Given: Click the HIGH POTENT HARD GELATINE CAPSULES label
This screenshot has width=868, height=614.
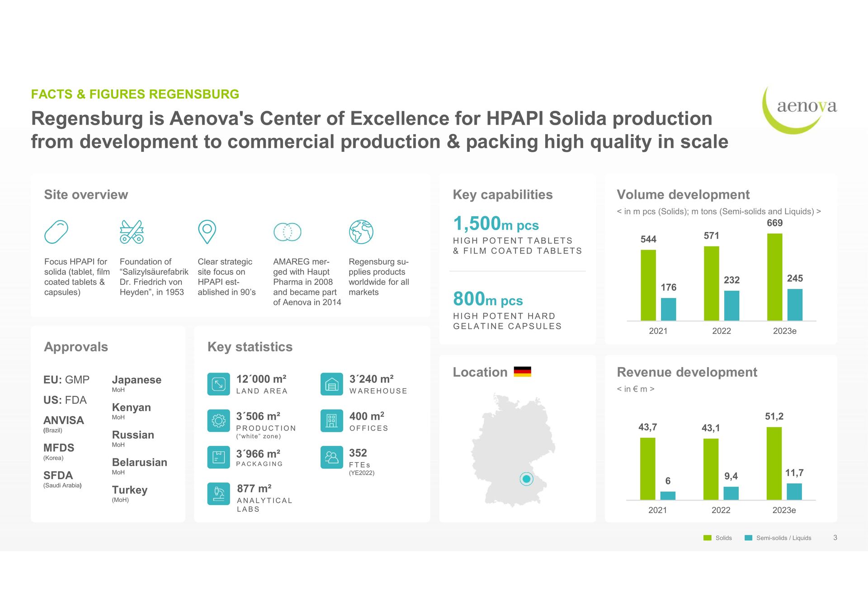Looking at the screenshot, I should coord(507,321).
